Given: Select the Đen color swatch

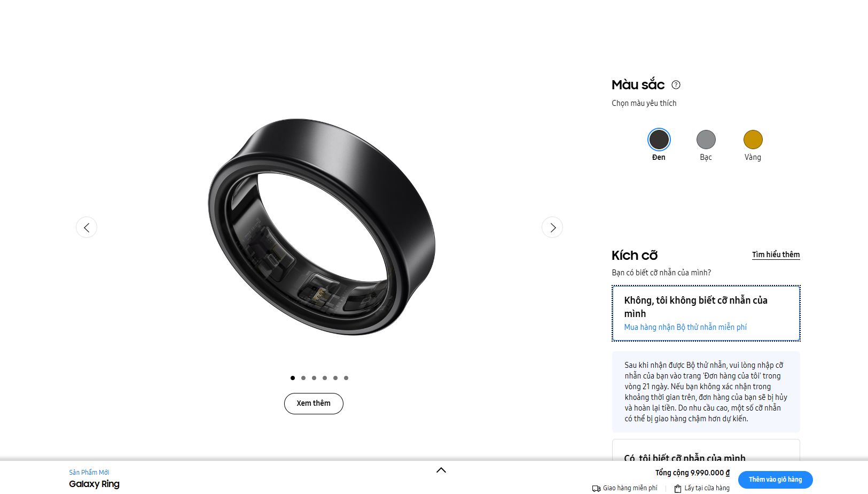Looking at the screenshot, I should click(x=659, y=140).
